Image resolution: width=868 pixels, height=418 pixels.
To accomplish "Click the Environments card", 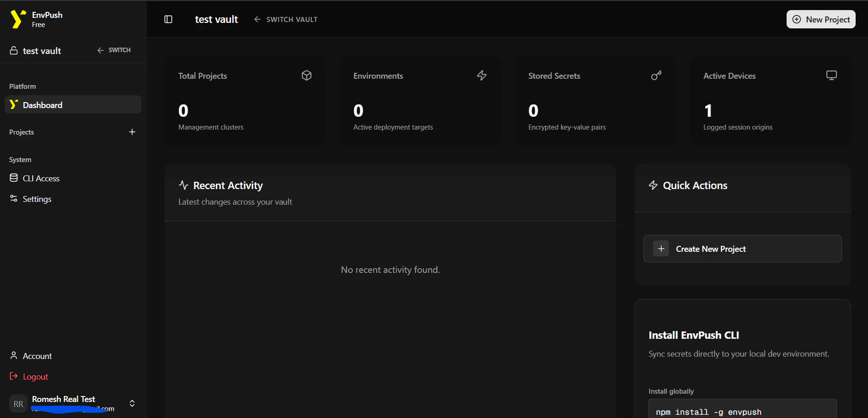I will pos(420,101).
